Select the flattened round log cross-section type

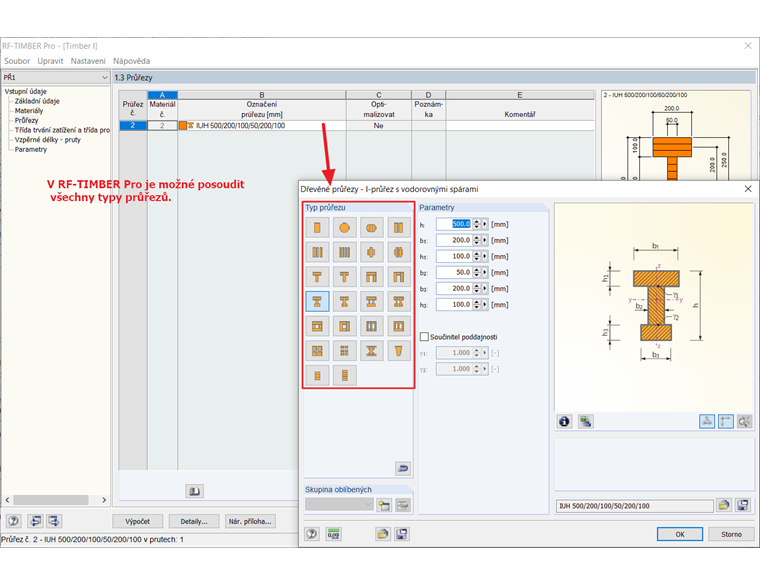click(371, 227)
